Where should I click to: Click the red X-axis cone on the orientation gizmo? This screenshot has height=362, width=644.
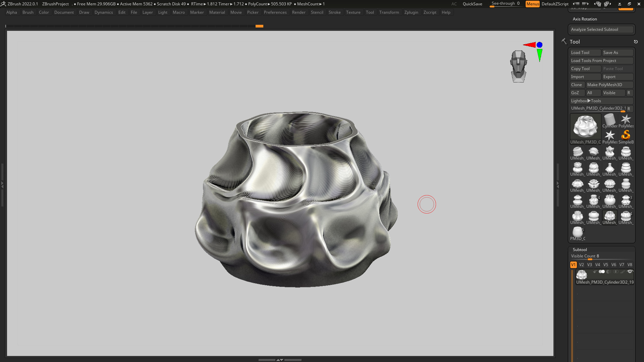[530, 45]
